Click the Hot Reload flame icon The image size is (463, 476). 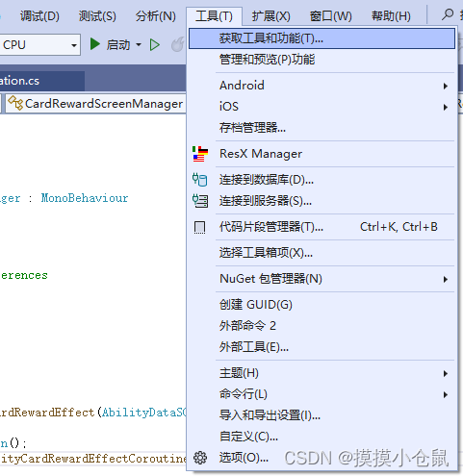click(178, 44)
